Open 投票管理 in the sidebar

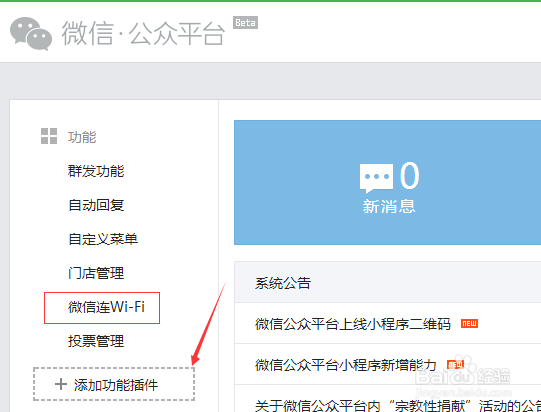(96, 341)
